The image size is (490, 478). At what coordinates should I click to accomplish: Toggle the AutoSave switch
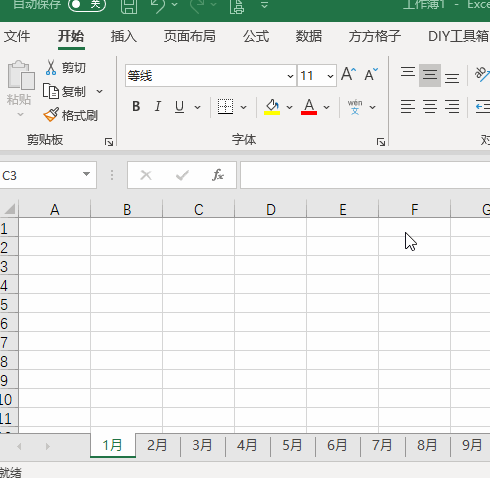(87, 4)
